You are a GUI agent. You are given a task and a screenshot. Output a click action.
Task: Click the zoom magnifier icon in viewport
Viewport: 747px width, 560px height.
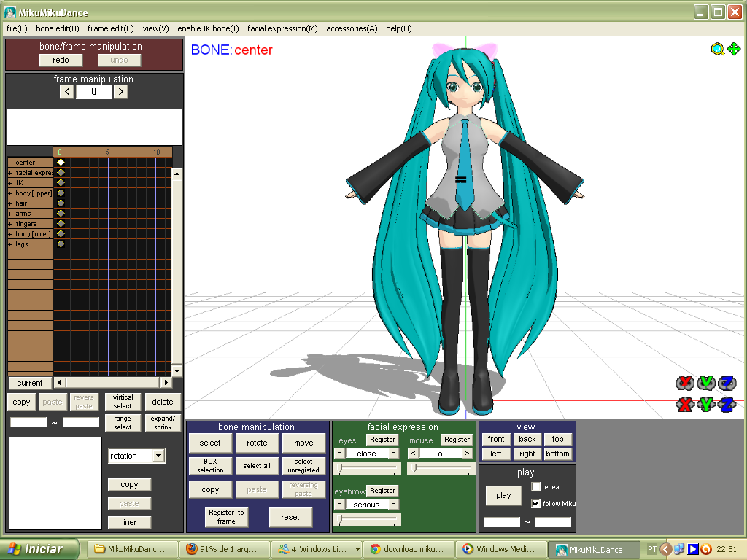pyautogui.click(x=718, y=49)
